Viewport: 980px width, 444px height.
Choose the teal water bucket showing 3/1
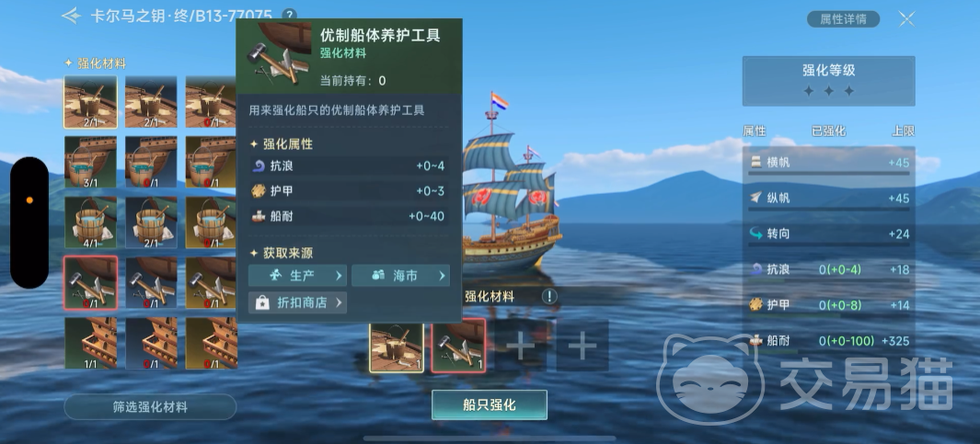(90, 163)
